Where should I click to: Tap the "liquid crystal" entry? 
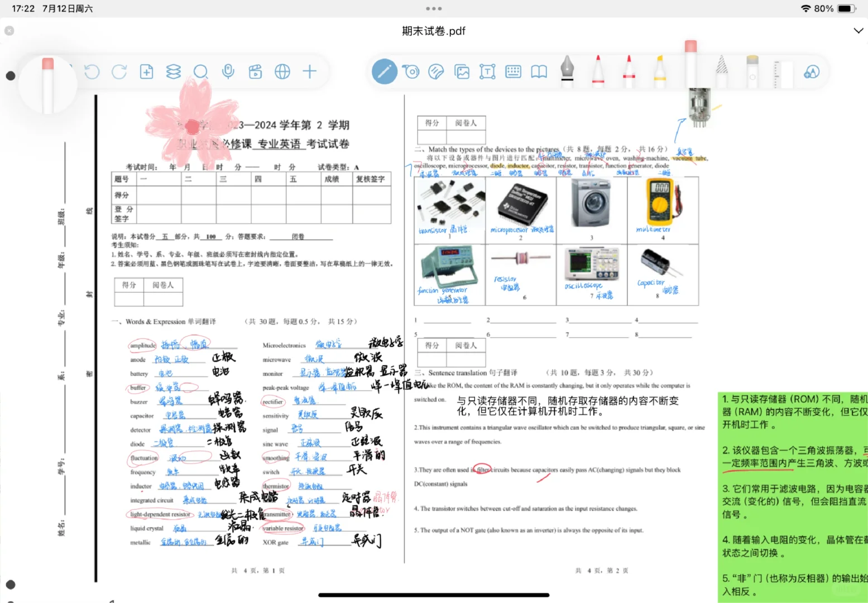click(x=147, y=528)
